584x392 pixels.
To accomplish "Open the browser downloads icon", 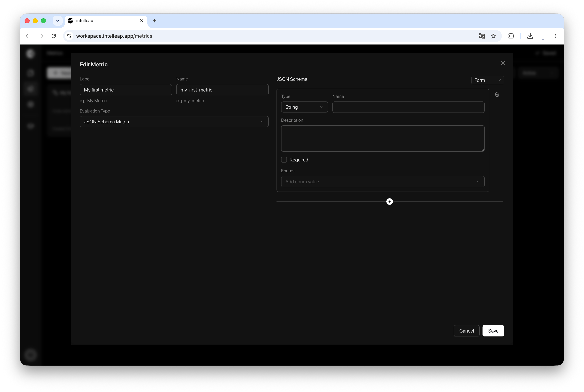I will coord(530,36).
